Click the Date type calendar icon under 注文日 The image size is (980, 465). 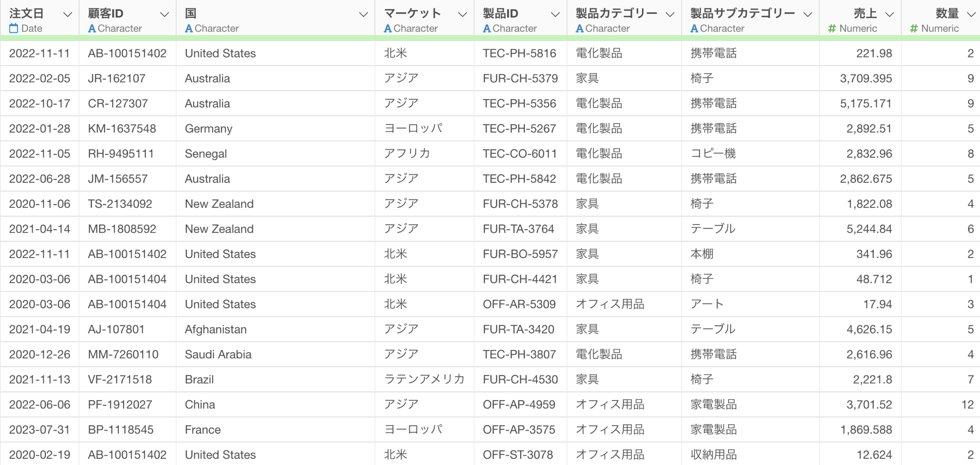(x=14, y=28)
